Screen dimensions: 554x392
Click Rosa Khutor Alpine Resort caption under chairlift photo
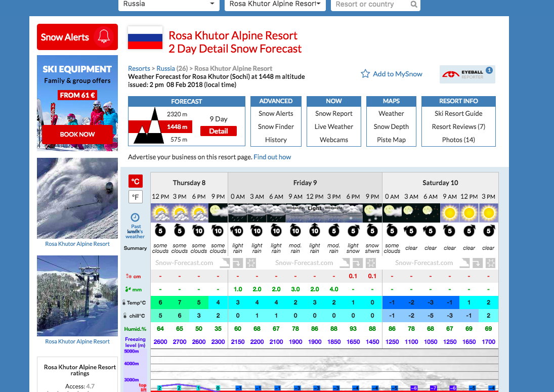pos(77,341)
